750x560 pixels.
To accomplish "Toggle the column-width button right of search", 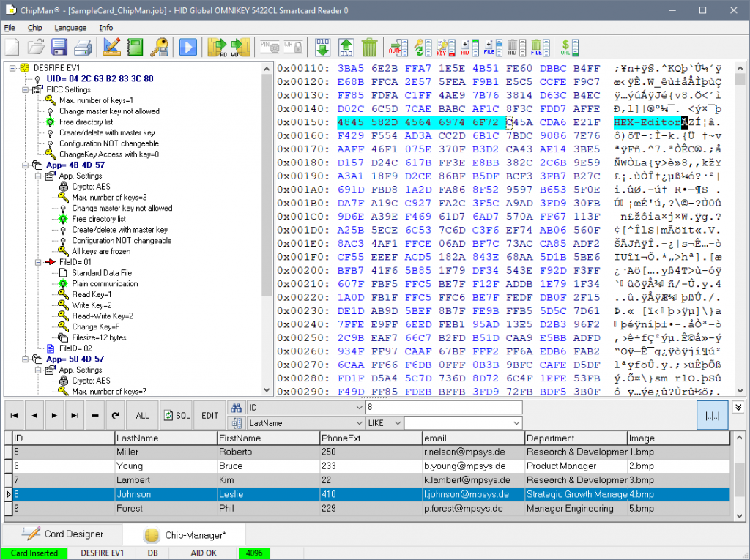I will (x=712, y=415).
